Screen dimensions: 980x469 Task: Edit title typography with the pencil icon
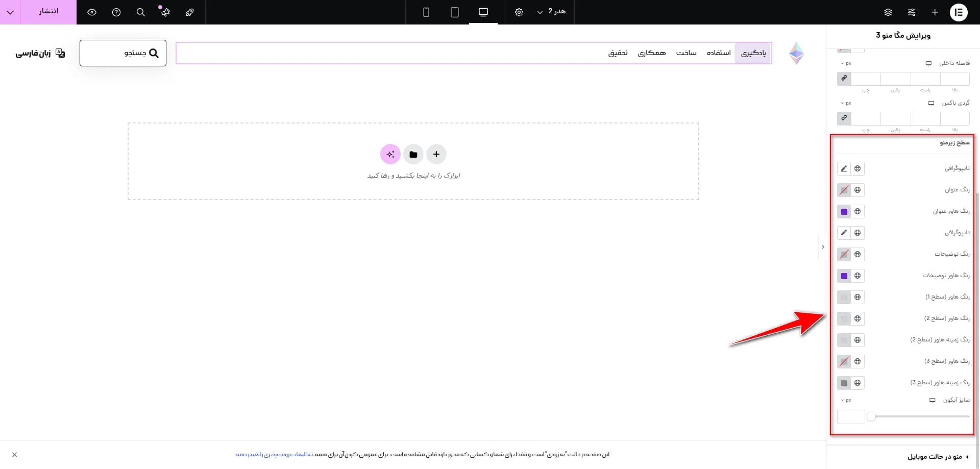coord(844,168)
